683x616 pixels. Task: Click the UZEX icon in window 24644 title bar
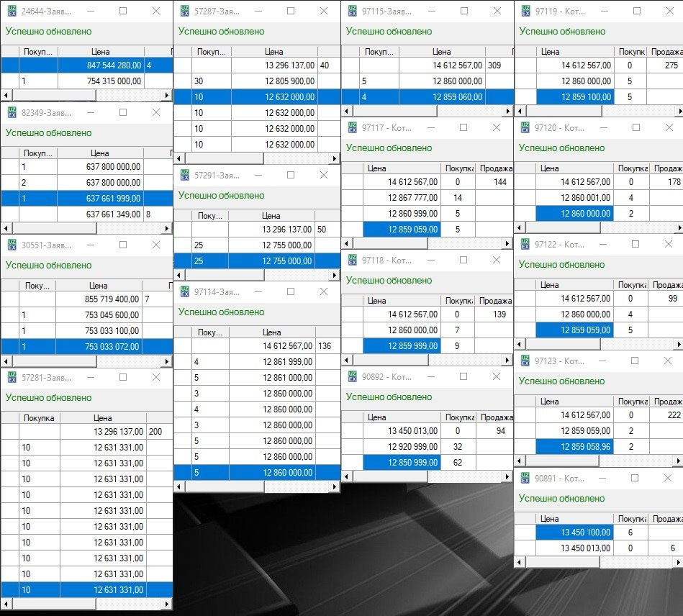(11, 11)
